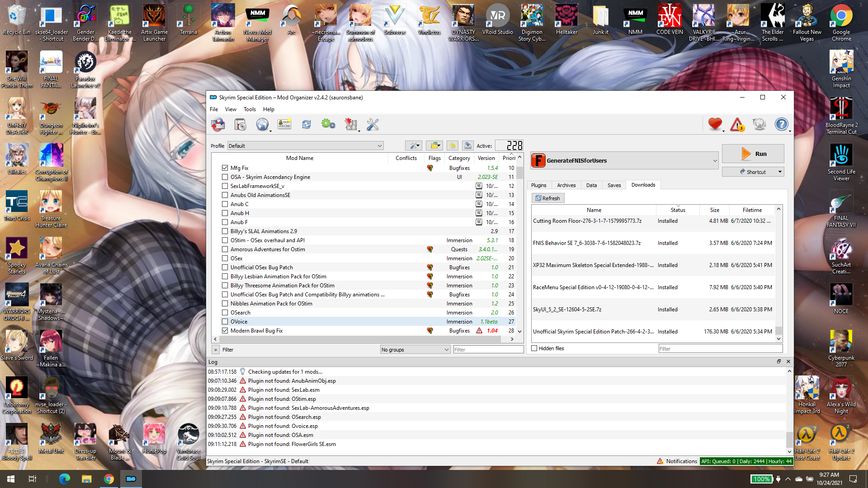The height and width of the screenshot is (488, 868).
Task: Open the wrench tools dropdown above mod list
Action: coord(414,145)
